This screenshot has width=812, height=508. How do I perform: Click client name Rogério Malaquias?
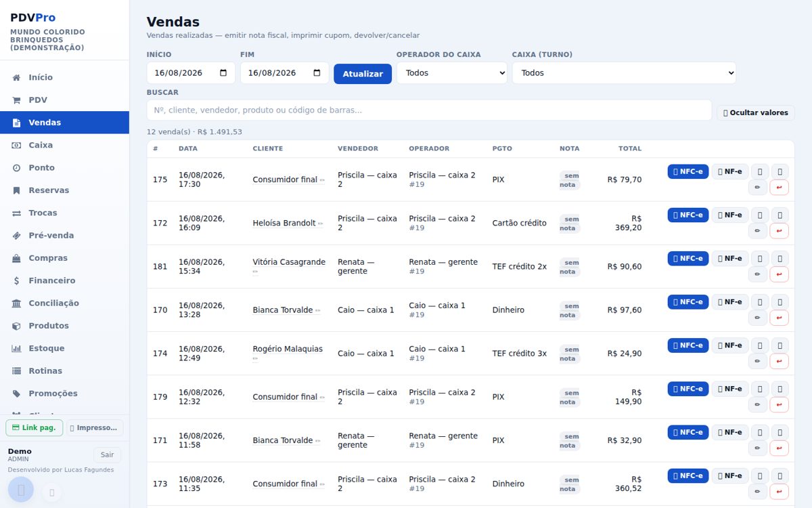click(x=288, y=349)
